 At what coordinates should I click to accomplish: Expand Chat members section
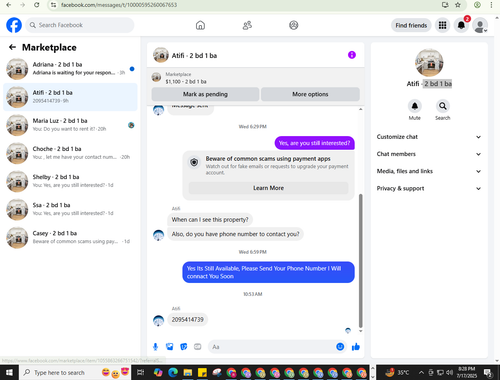coord(429,154)
